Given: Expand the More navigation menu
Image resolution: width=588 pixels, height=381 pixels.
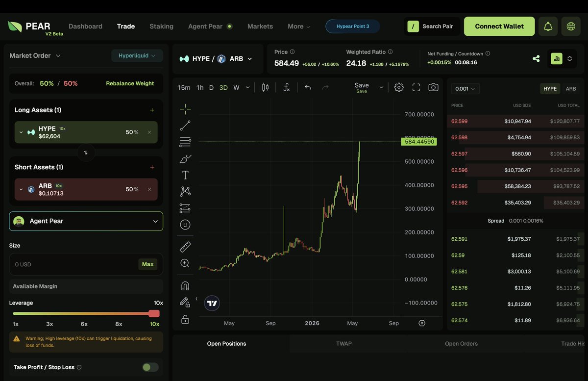Looking at the screenshot, I should [x=299, y=26].
